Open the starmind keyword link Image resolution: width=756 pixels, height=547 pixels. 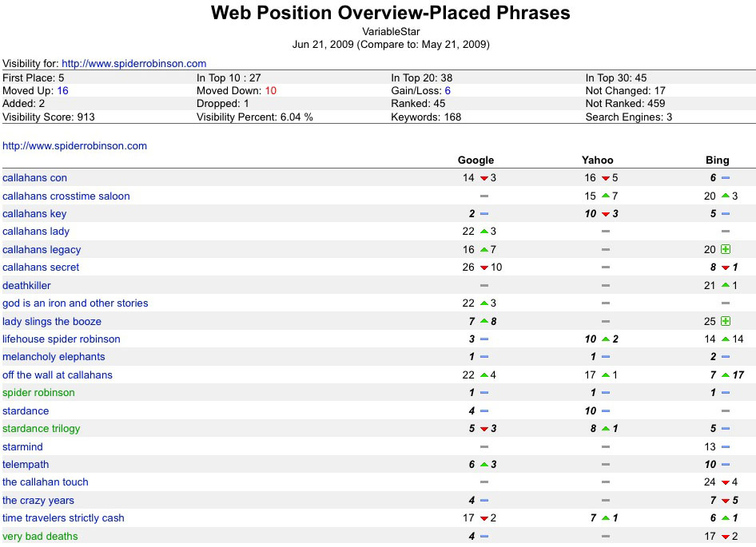[22, 446]
